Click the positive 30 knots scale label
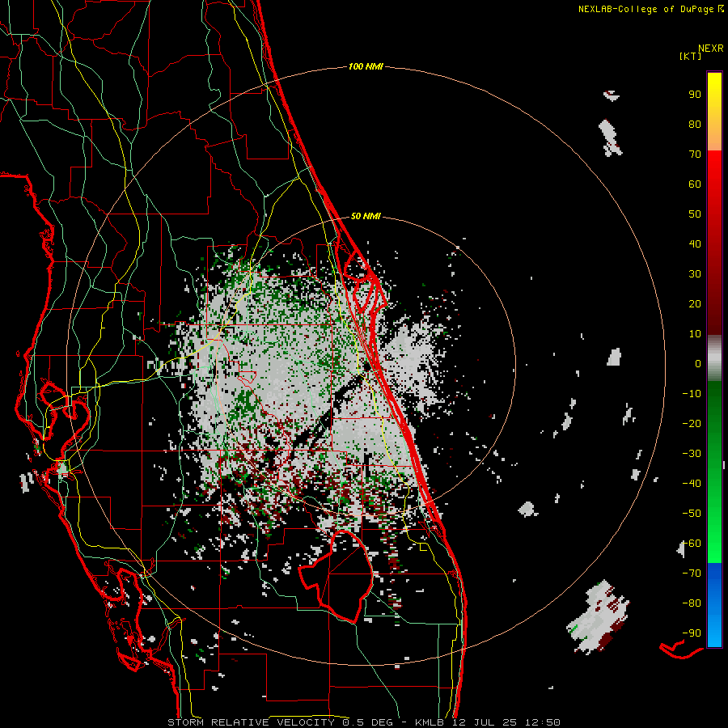 (x=695, y=274)
